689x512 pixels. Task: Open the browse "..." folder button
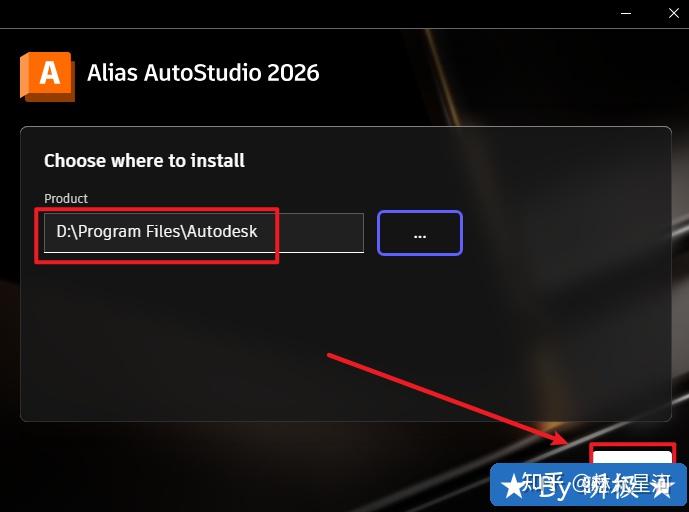coord(420,233)
